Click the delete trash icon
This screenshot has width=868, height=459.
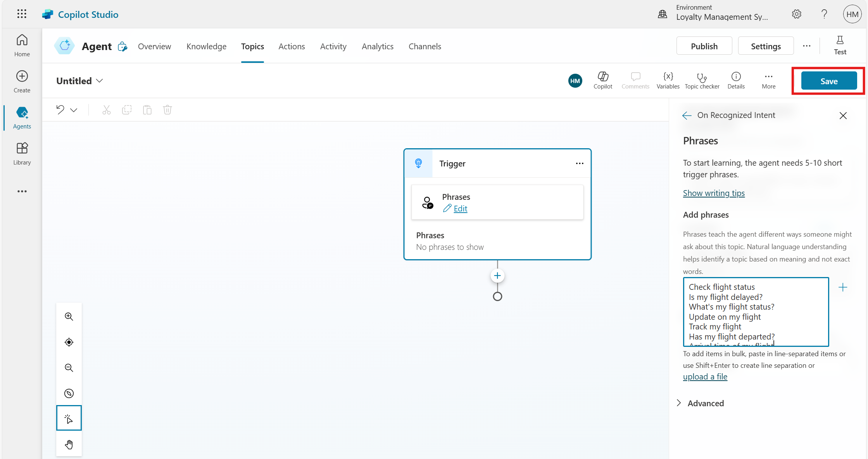coord(167,110)
